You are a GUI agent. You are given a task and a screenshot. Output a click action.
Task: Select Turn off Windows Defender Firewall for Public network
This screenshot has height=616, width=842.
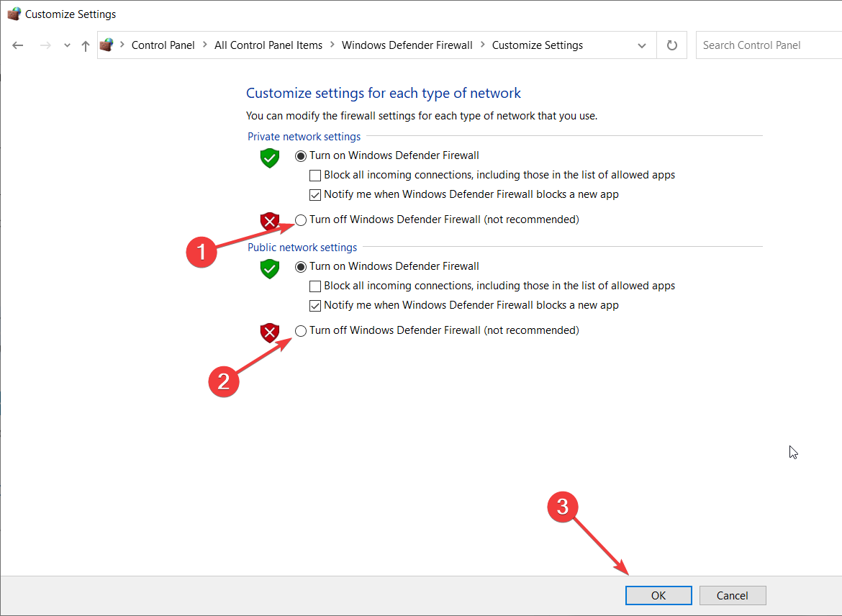301,330
